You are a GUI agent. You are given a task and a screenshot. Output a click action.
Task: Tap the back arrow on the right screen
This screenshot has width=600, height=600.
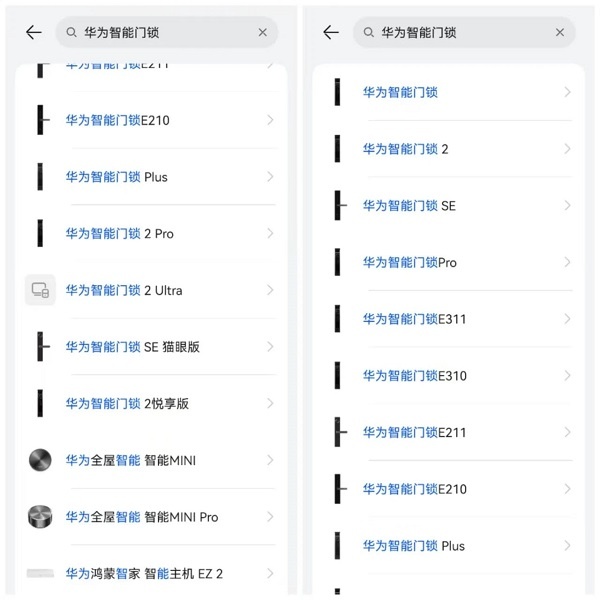[x=331, y=33]
